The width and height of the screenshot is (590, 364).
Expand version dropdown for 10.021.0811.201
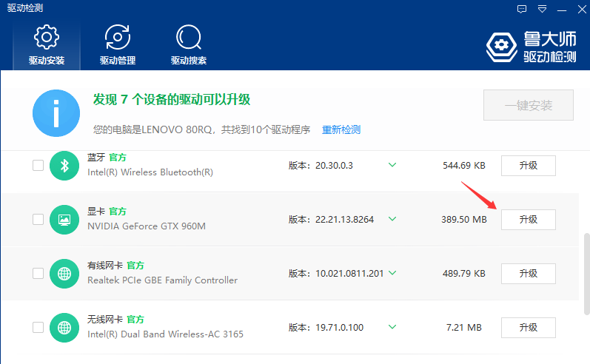pos(392,273)
